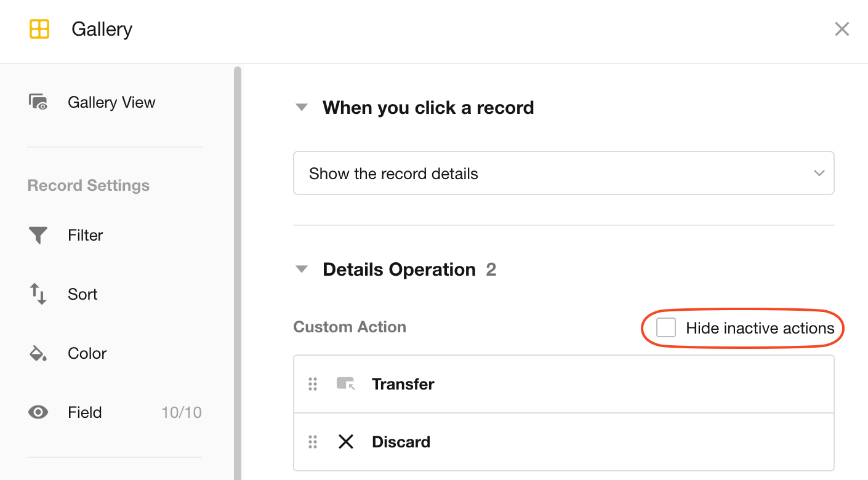The height and width of the screenshot is (480, 868).
Task: Select Filter in Record Settings
Action: pyautogui.click(x=86, y=235)
